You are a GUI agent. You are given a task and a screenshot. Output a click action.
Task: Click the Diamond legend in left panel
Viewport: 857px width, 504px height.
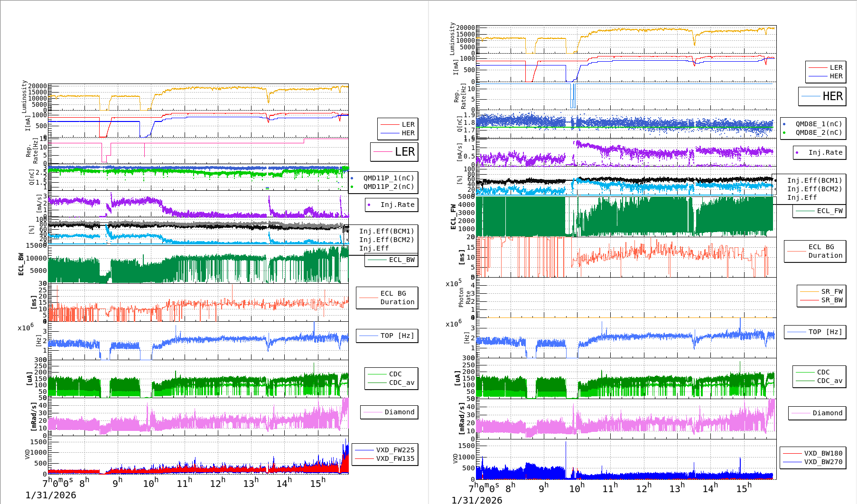click(x=389, y=412)
